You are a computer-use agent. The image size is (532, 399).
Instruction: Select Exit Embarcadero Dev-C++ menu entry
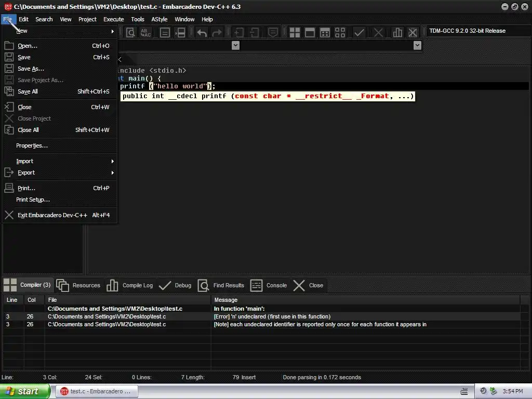tap(60, 215)
